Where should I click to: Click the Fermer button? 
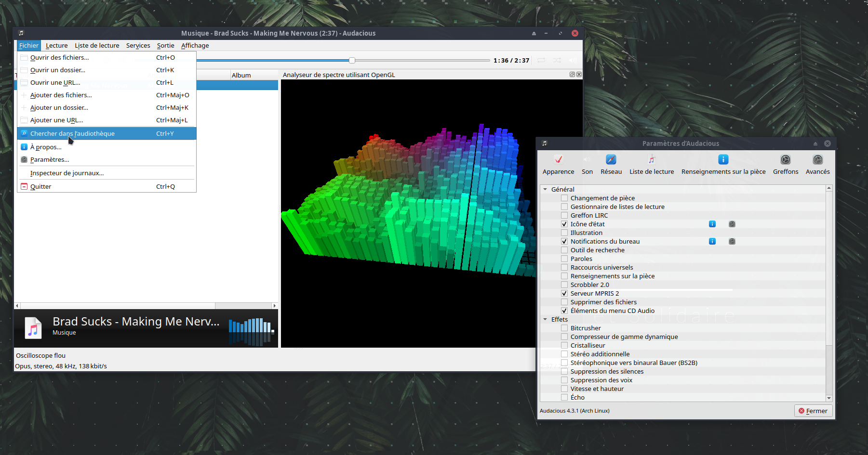click(813, 411)
